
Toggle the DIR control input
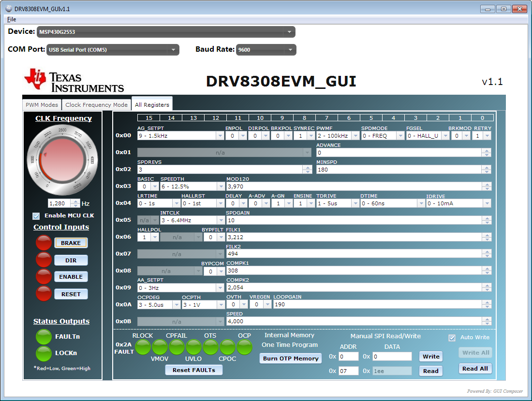(x=71, y=260)
